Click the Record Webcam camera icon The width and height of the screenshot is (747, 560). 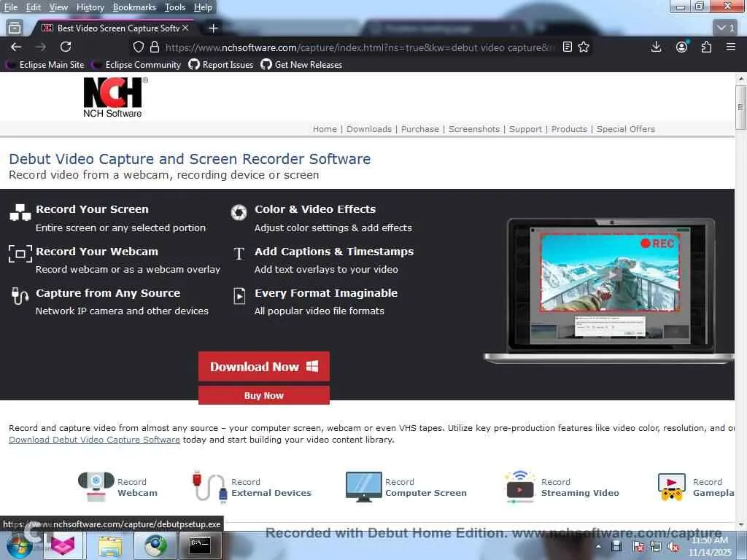96,486
